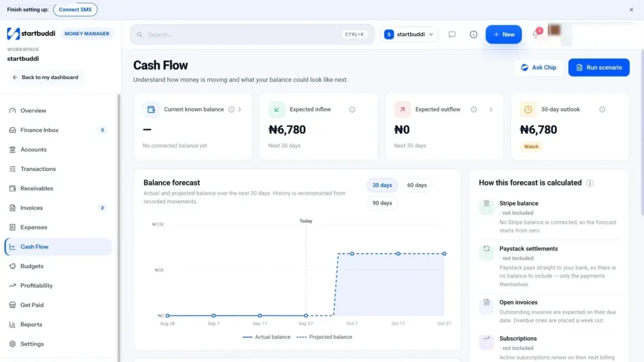This screenshot has width=644, height=362.
Task: Click the Finance Inbox count badge 3
Action: pyautogui.click(x=103, y=130)
